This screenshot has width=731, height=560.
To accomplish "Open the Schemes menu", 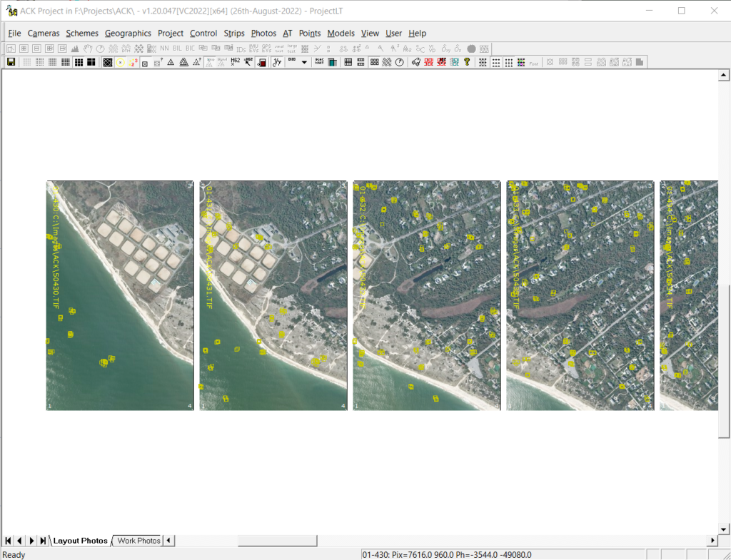I will [x=82, y=33].
